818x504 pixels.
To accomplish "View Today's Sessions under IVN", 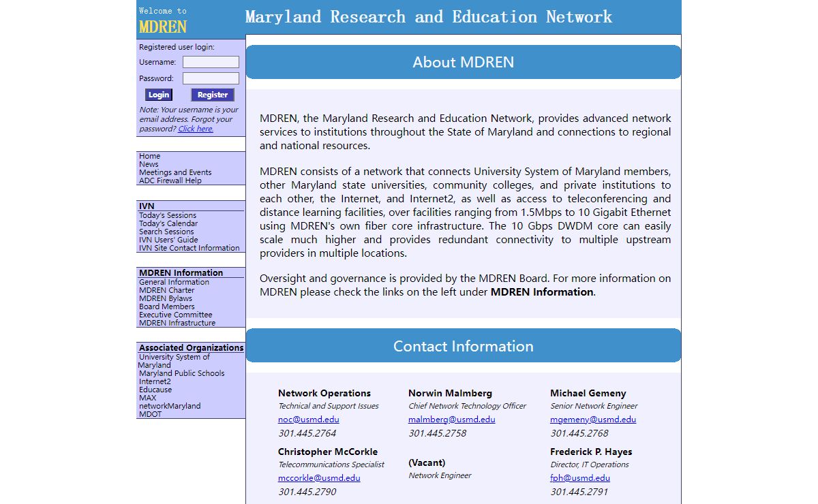I will click(168, 215).
